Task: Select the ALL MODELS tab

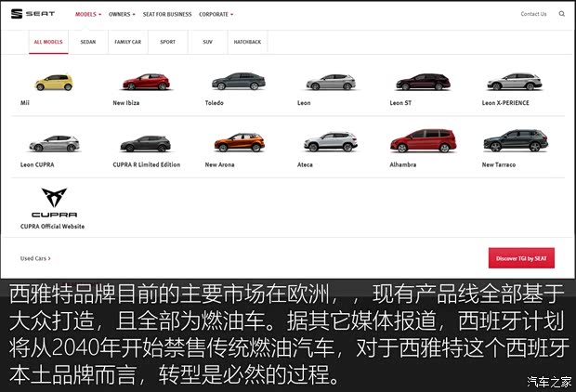Action: pyautogui.click(x=48, y=42)
